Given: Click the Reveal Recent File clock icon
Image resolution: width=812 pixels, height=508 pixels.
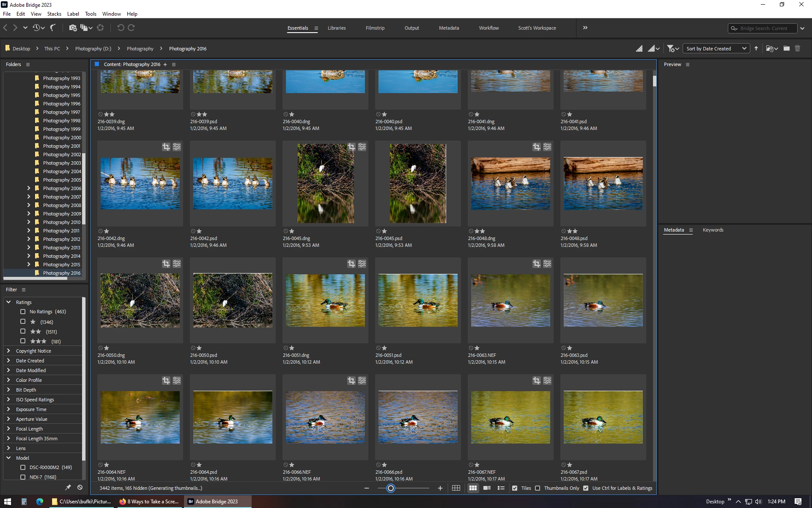Looking at the screenshot, I should [x=36, y=28].
